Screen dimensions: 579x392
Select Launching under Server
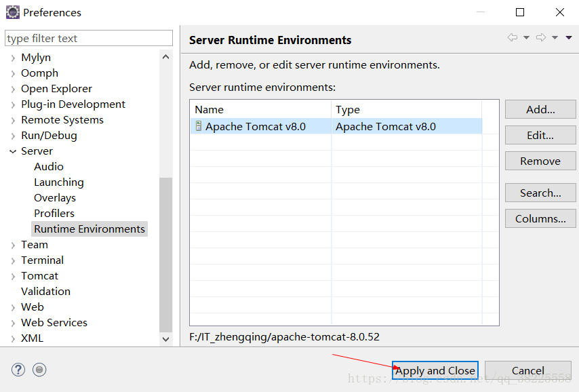(x=59, y=182)
